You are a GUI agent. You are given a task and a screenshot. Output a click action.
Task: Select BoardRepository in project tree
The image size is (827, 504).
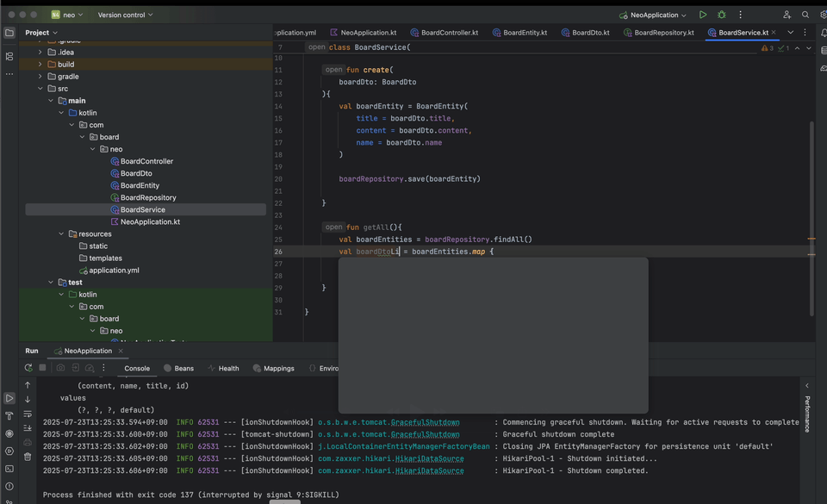coord(148,197)
